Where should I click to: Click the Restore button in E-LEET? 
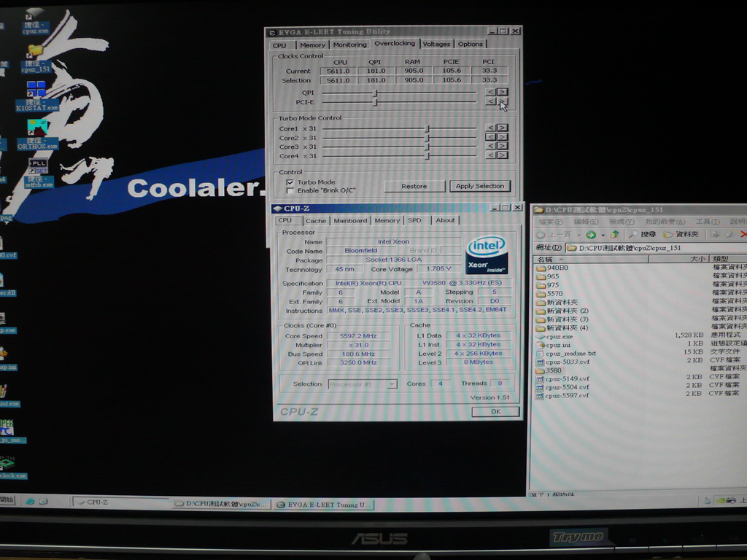click(x=414, y=186)
